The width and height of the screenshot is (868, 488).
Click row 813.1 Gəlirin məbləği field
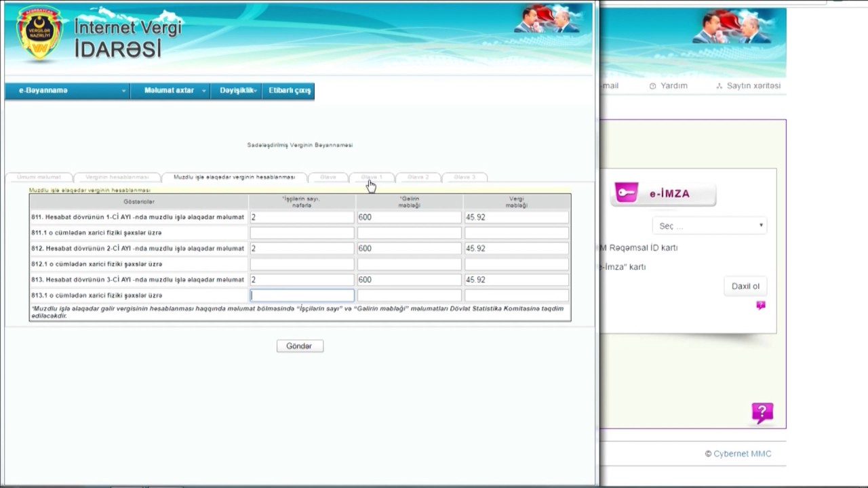pos(410,296)
